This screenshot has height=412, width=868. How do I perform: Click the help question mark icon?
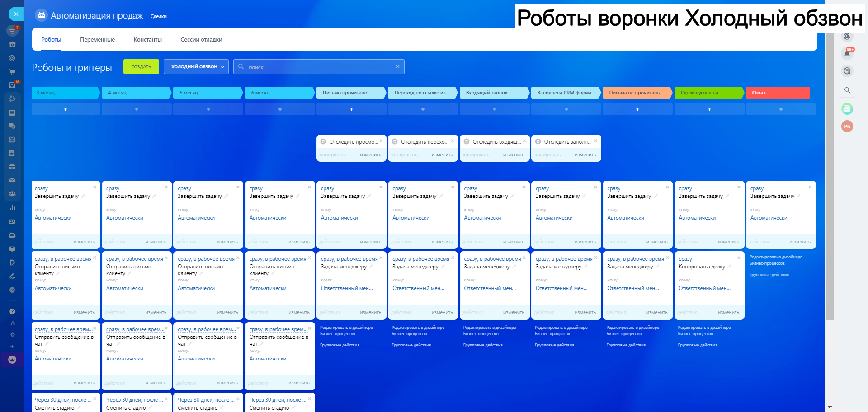(x=12, y=311)
